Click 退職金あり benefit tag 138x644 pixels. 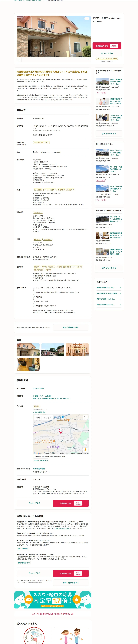(71, 190)
